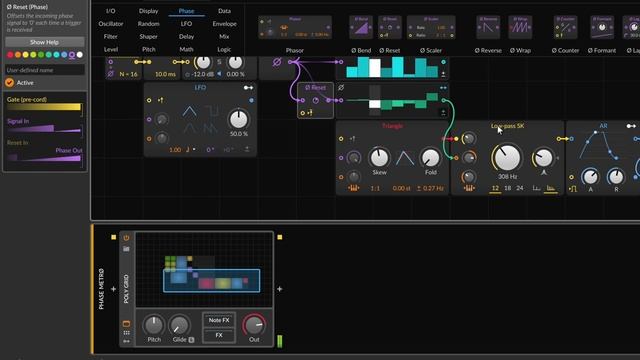Open the Poly Grid folder/preset browser icon
Screen dimensions: 640x360
(x=126, y=249)
